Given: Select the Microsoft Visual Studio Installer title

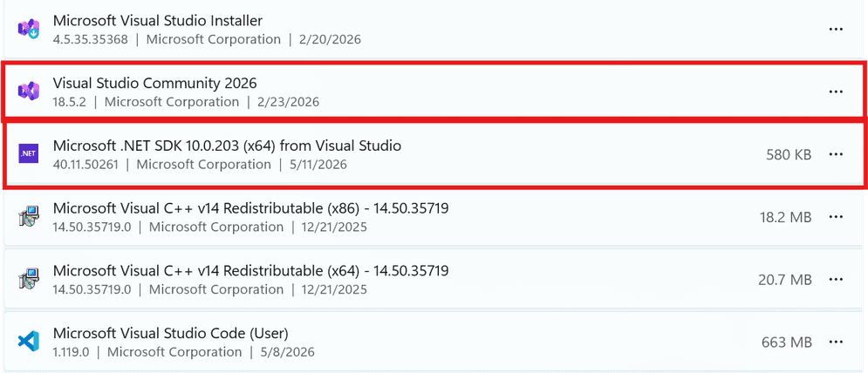Looking at the screenshot, I should tap(158, 21).
